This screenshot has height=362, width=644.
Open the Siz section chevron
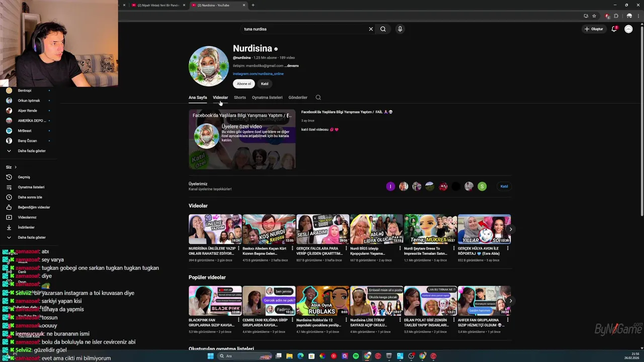[x=15, y=167]
